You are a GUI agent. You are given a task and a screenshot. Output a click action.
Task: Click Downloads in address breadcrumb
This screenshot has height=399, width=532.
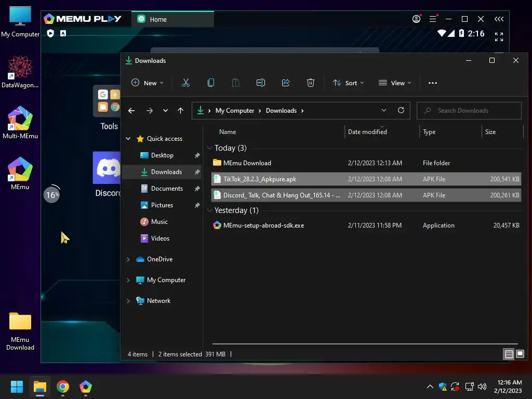[x=281, y=111]
